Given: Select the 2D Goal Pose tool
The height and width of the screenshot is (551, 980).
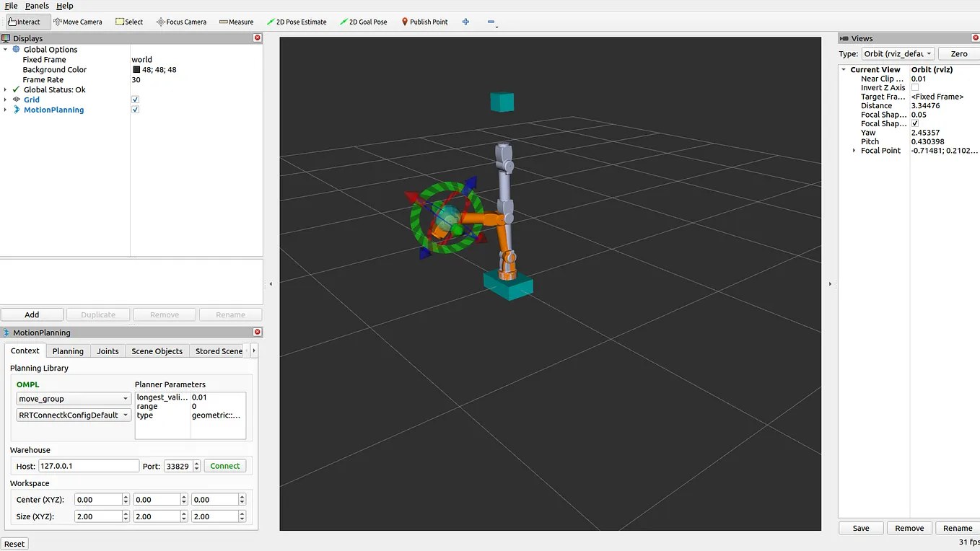Looking at the screenshot, I should coord(363,22).
